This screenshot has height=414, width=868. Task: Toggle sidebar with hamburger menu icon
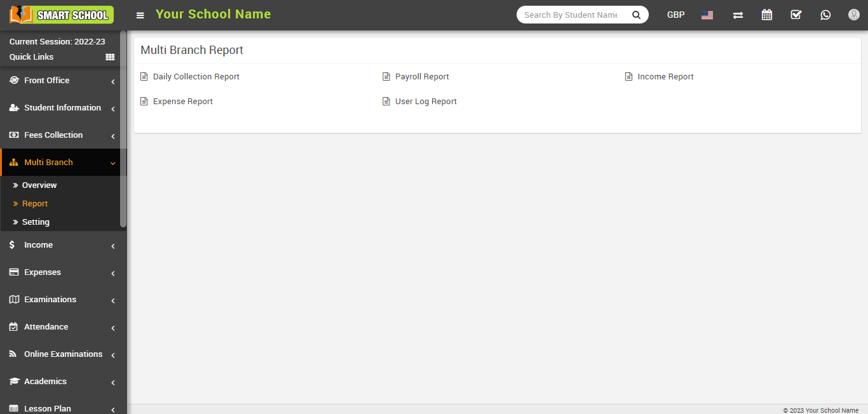(140, 15)
